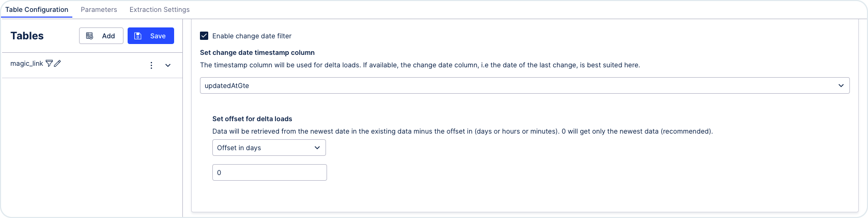Uncheck the Enable change date filter checkbox
The width and height of the screenshot is (868, 218).
point(204,36)
